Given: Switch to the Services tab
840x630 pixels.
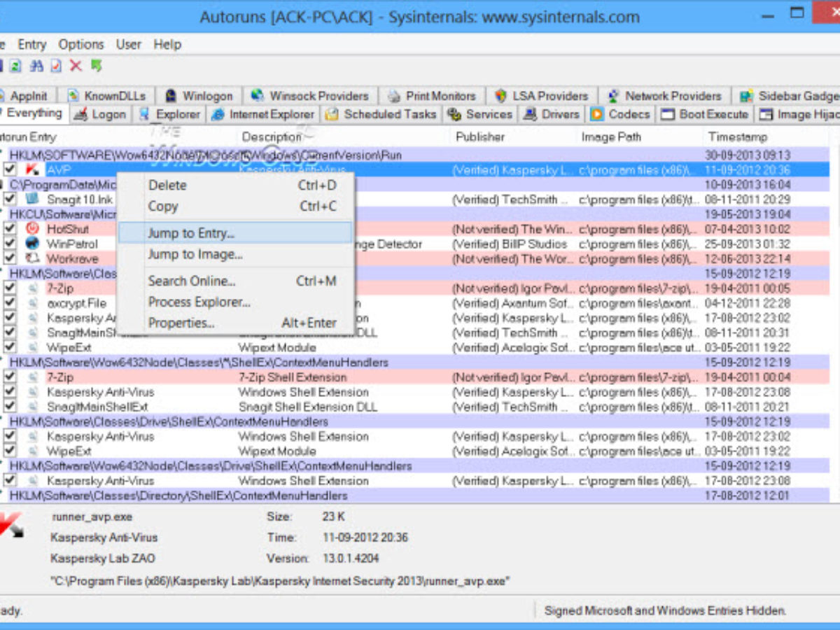Looking at the screenshot, I should tap(490, 114).
